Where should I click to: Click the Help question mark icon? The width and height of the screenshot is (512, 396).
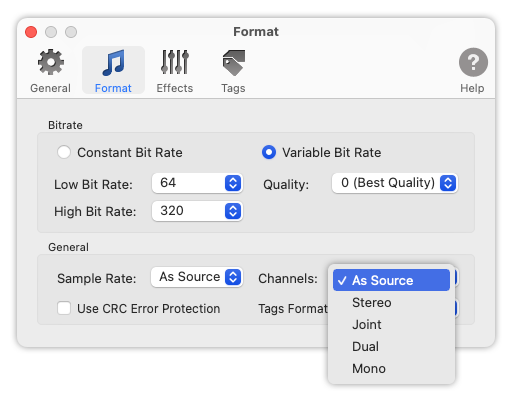click(x=473, y=62)
